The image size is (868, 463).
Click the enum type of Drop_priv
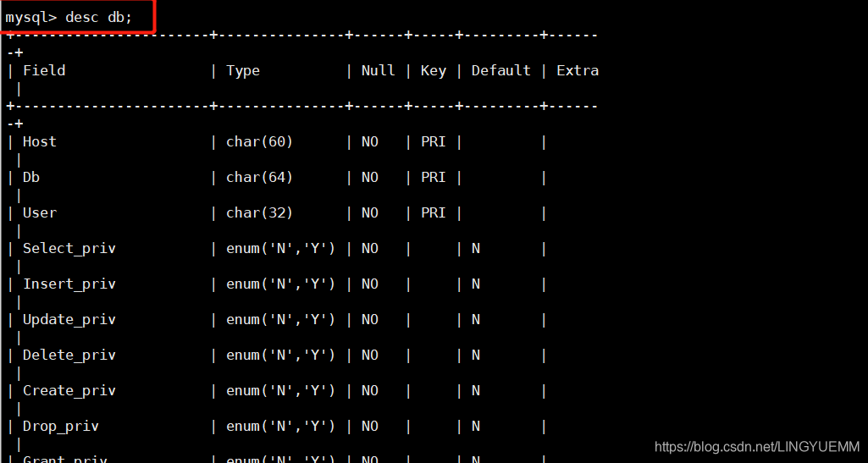(x=280, y=427)
